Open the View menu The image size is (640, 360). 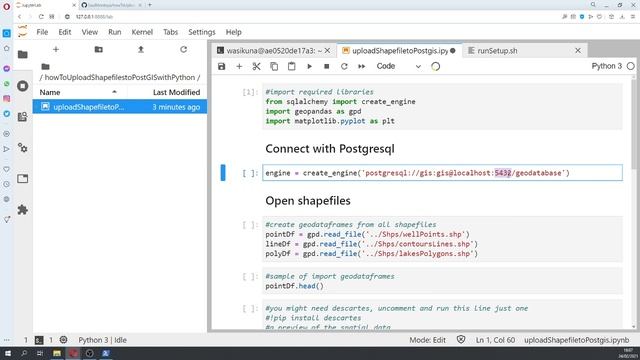click(x=89, y=32)
